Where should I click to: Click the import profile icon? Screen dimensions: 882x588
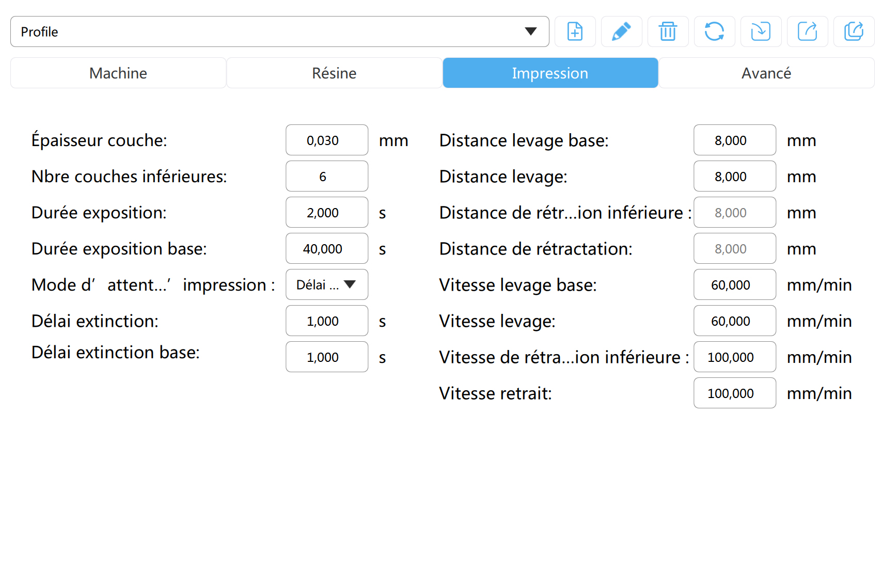[x=761, y=31]
